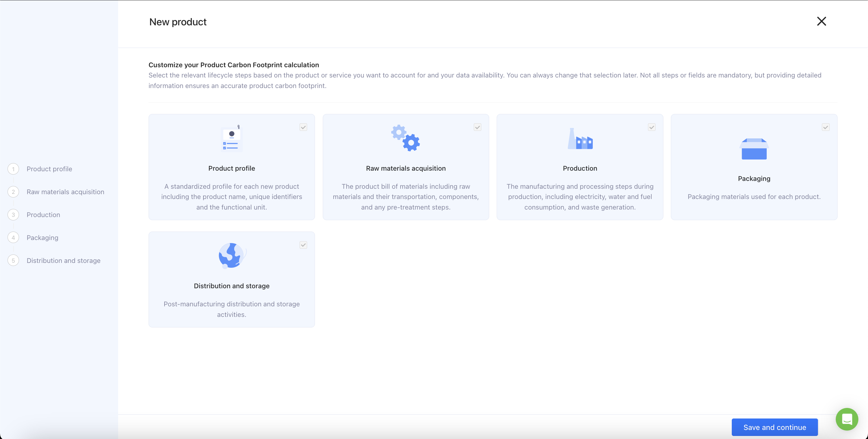Click step 1 circle in sidebar
The height and width of the screenshot is (439, 868).
point(13,169)
